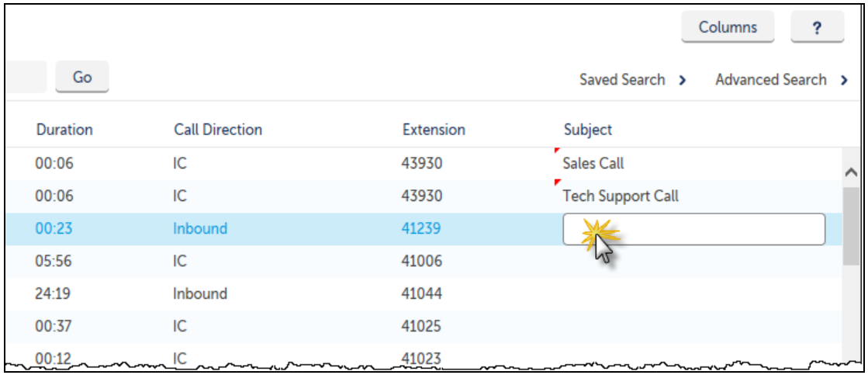This screenshot has width=868, height=375.
Task: Click the highlighted extension 41239
Action: [421, 228]
